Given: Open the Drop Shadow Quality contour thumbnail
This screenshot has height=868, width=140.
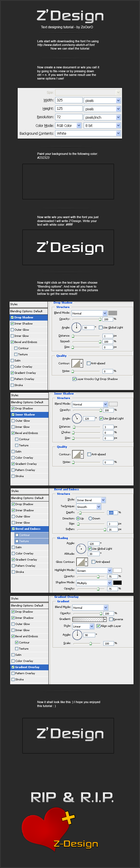Looking at the screenshot, I should 76,363.
